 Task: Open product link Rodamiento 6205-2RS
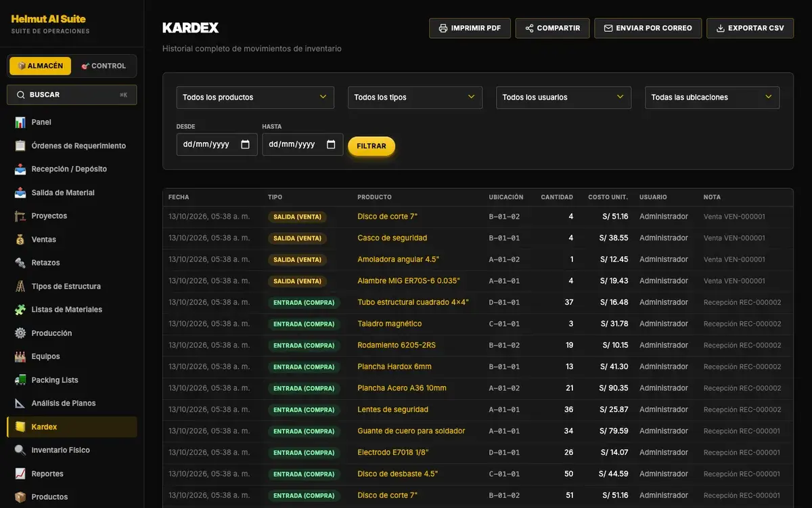pos(397,345)
